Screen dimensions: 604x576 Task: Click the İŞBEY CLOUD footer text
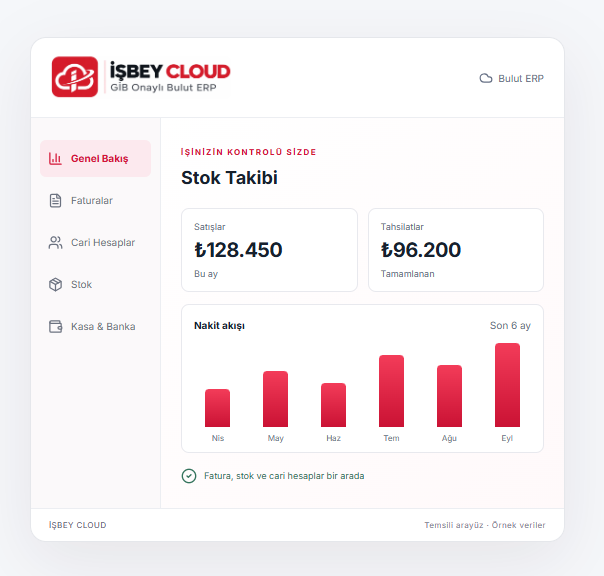[x=77, y=525]
